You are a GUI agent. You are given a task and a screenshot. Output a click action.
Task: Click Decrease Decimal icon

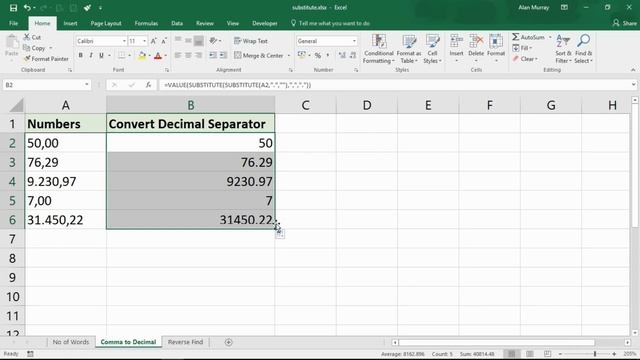[353, 55]
